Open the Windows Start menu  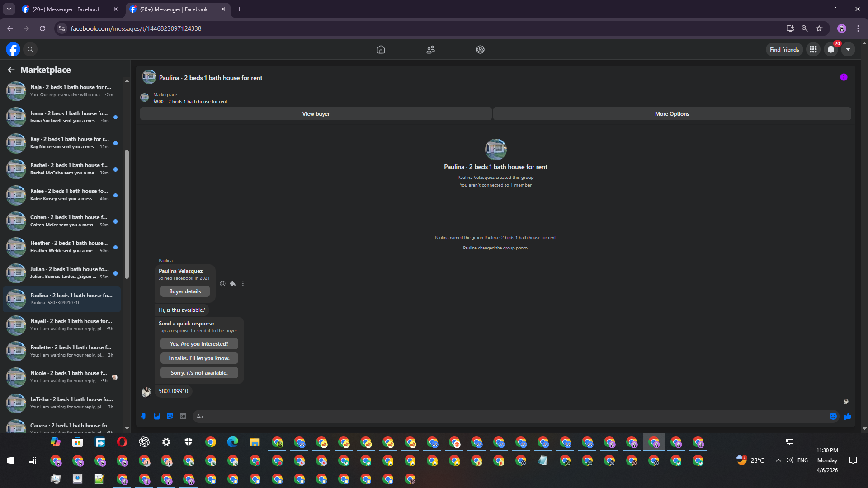(11, 460)
